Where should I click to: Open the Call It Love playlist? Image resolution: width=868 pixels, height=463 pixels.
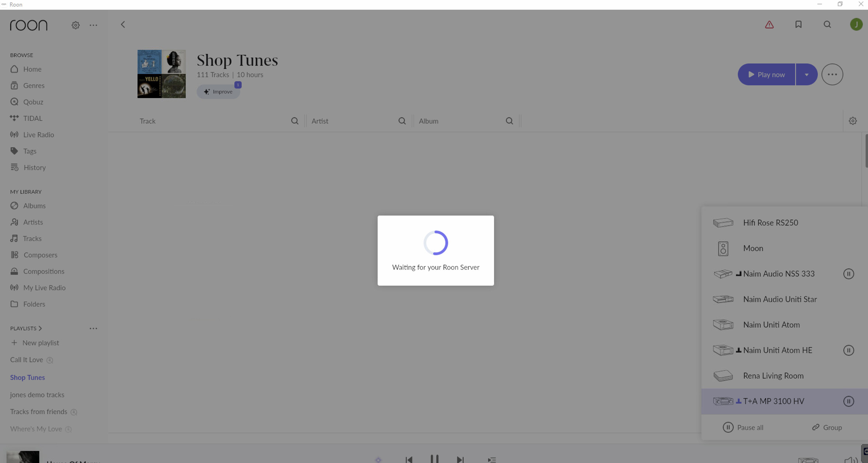click(27, 360)
